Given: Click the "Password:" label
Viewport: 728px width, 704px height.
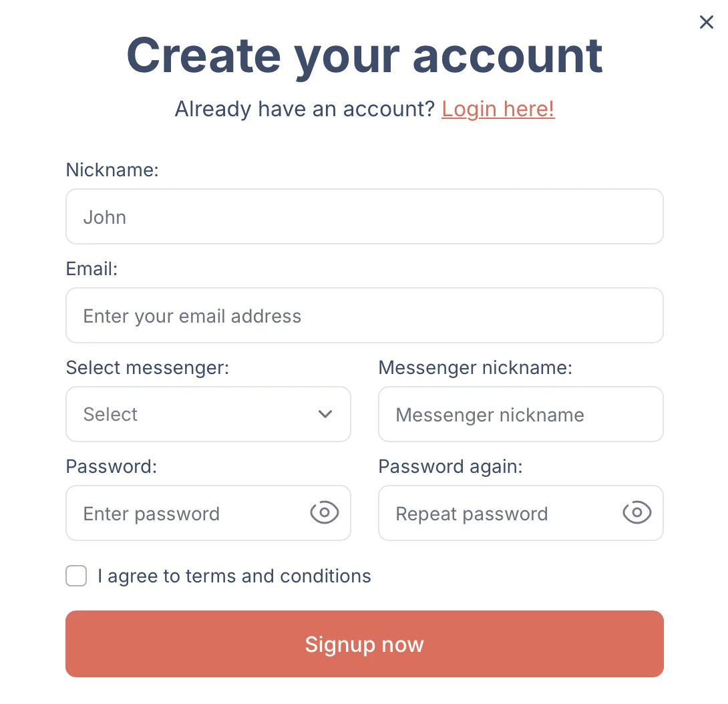Looking at the screenshot, I should [x=112, y=467].
